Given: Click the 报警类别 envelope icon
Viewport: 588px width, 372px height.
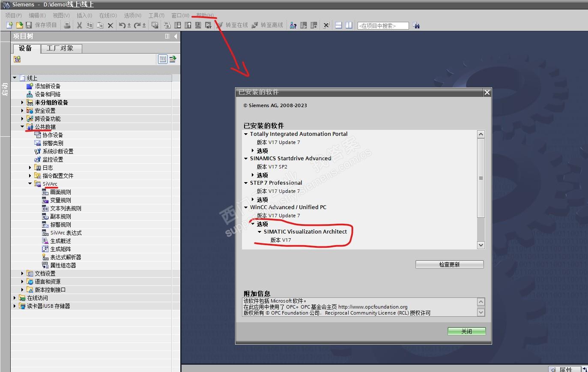Looking at the screenshot, I should click(37, 143).
